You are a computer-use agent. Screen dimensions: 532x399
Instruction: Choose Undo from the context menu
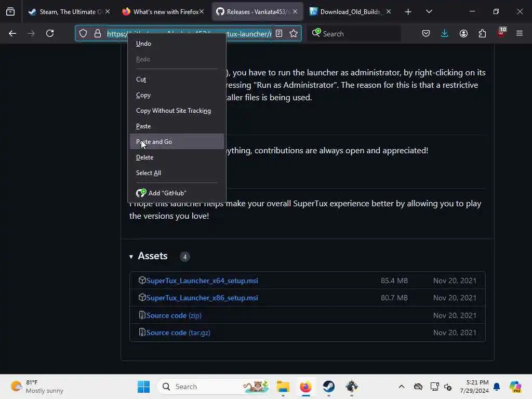(x=177, y=44)
